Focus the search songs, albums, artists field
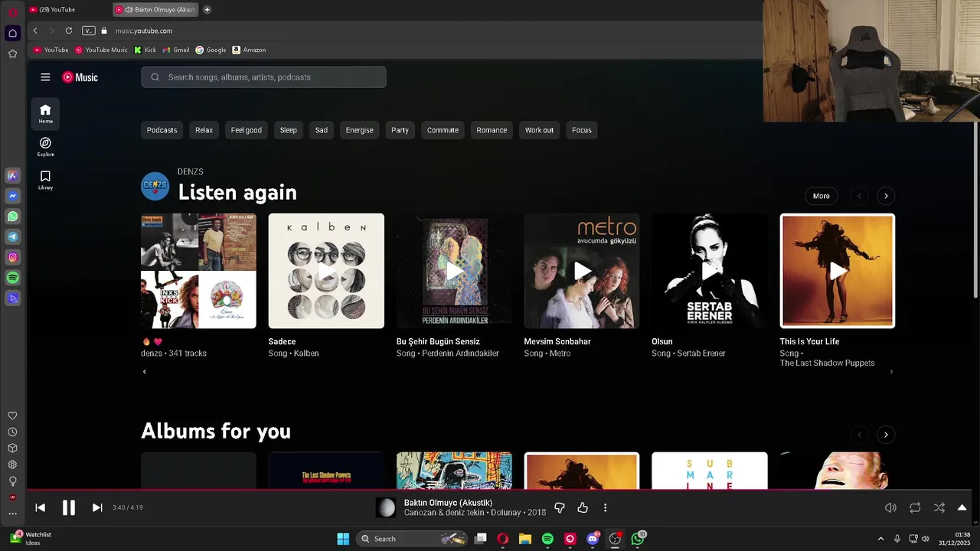980x551 pixels. (x=263, y=77)
